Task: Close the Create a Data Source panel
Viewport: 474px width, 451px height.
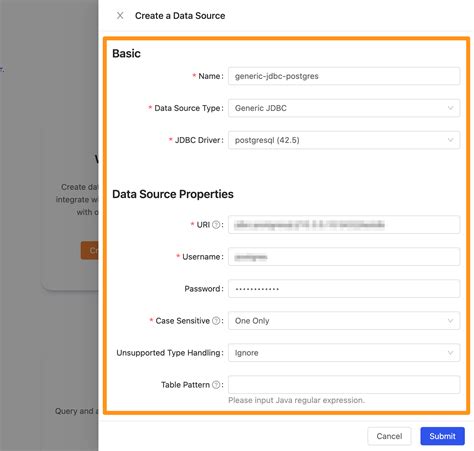Action: click(120, 16)
